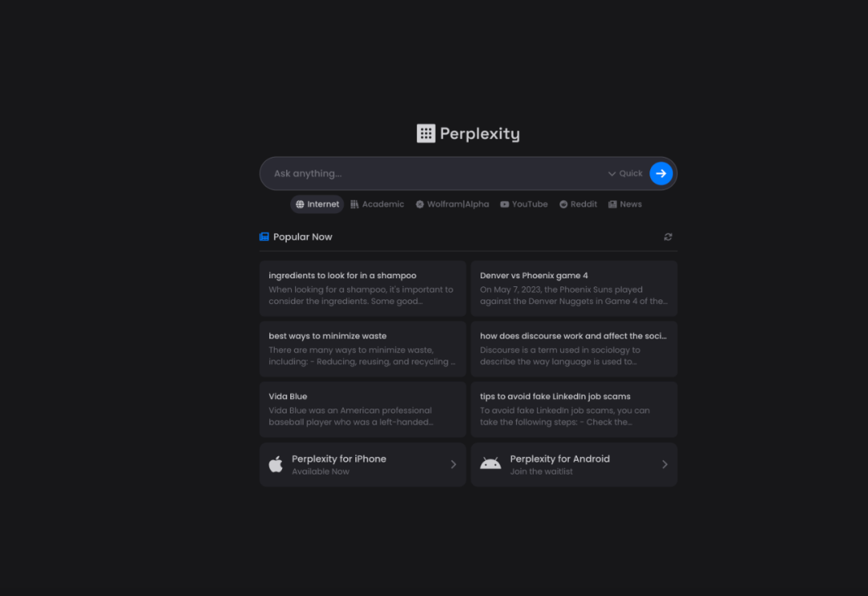Click the Perplexity for Android title
868x596 pixels.
click(559, 458)
